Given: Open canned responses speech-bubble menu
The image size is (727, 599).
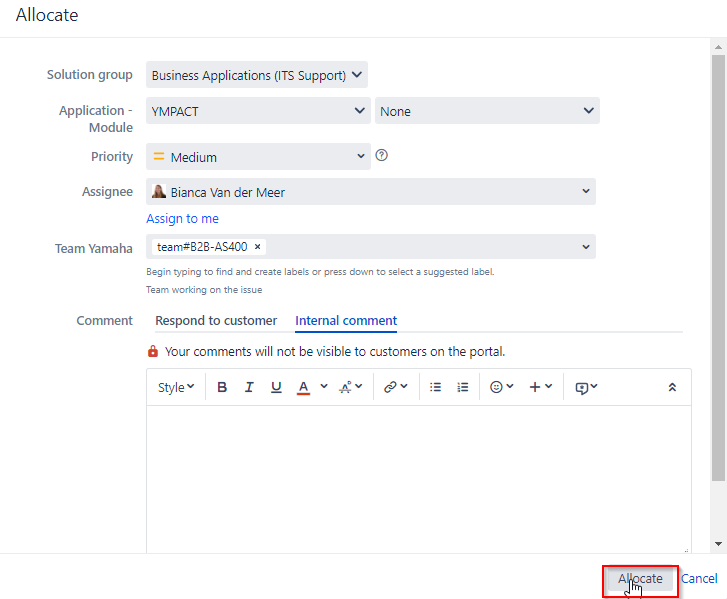Looking at the screenshot, I should coord(586,387).
